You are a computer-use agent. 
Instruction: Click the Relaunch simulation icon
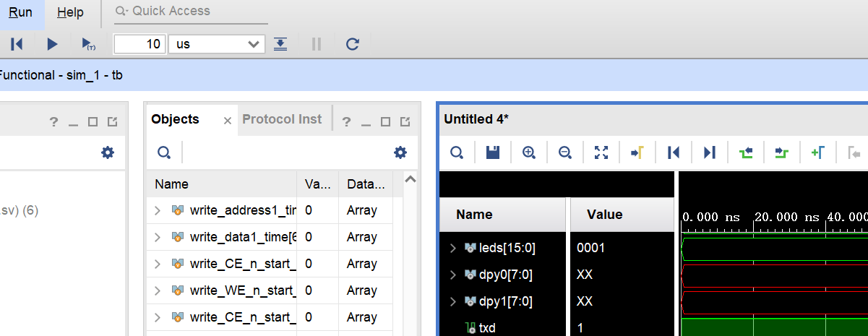click(352, 44)
